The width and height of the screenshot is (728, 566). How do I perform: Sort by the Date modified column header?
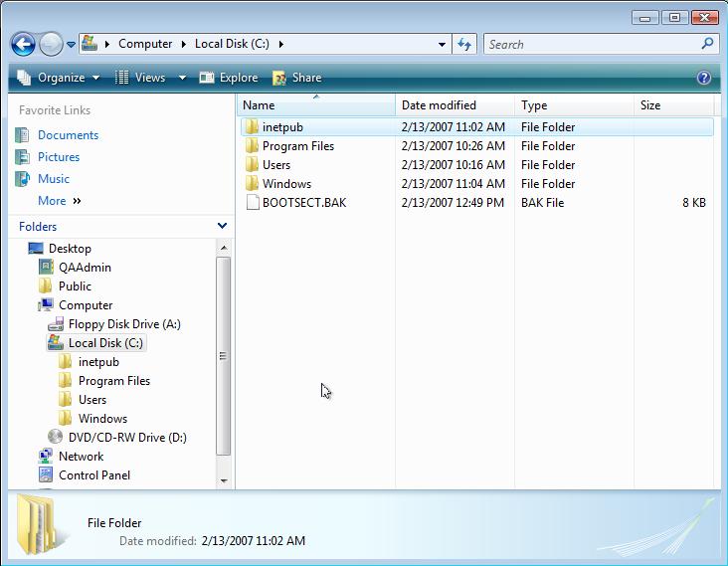[x=455, y=104]
